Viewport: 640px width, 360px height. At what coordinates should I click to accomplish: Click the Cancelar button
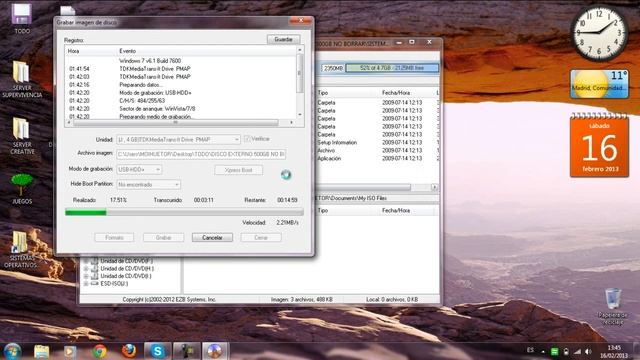[212, 238]
